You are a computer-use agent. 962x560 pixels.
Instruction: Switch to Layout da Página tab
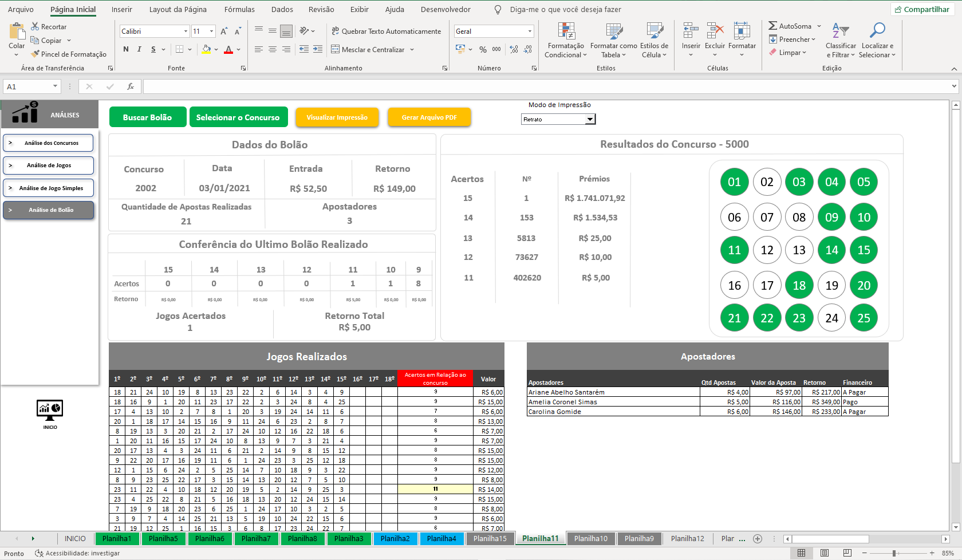(178, 9)
